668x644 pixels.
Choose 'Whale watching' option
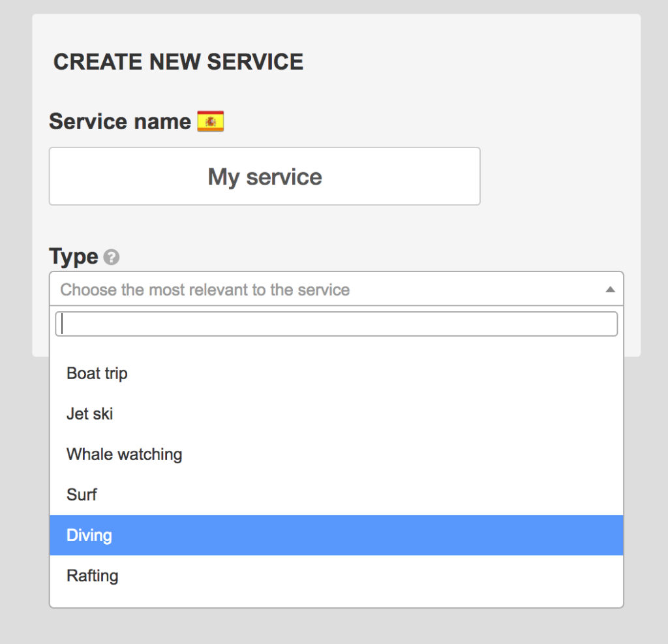click(x=124, y=454)
